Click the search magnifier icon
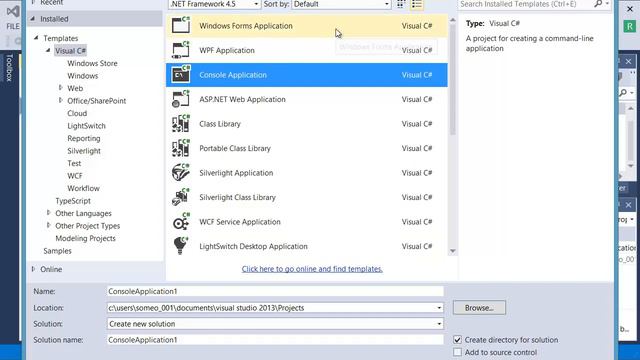The width and height of the screenshot is (640, 360). [598, 4]
